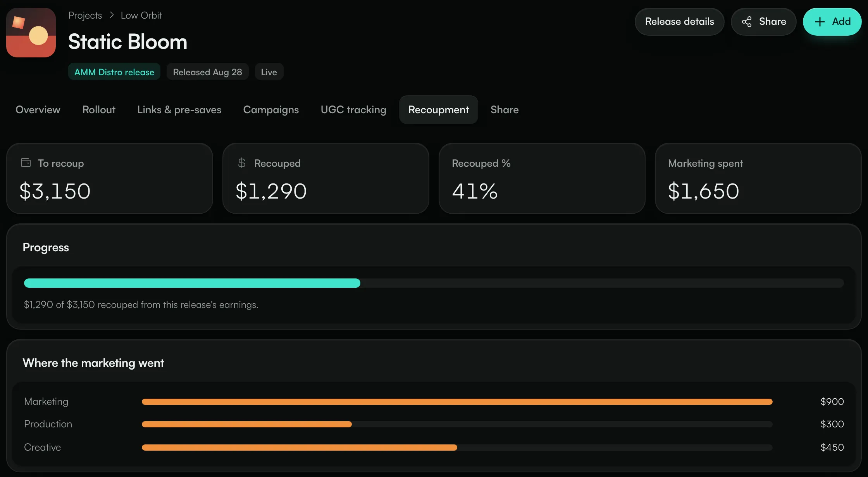Click the breadcrumb chevron separator
This screenshot has width=868, height=477.
[112, 15]
